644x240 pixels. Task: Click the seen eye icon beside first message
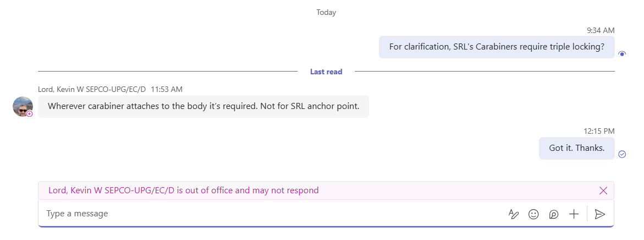[x=622, y=54]
